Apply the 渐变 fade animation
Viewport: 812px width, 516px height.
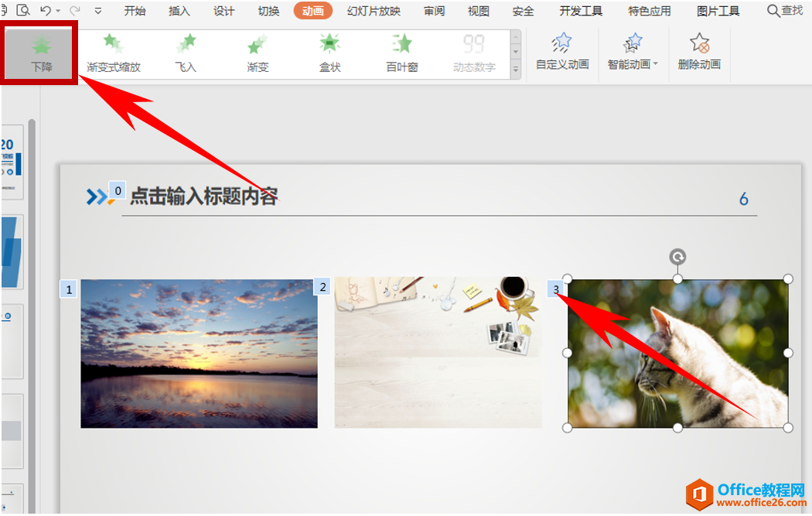(x=258, y=53)
